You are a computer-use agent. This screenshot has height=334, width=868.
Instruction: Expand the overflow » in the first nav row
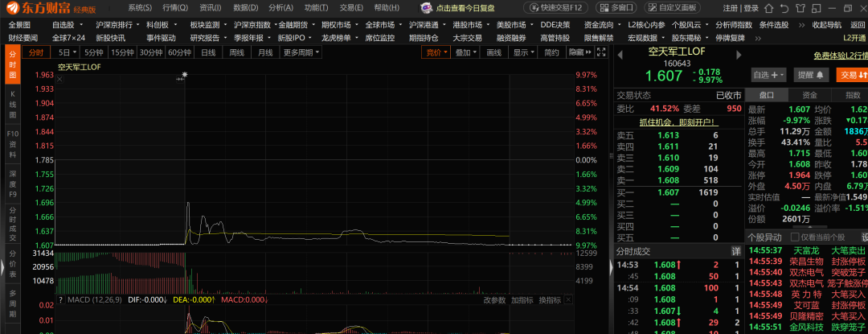pos(802,25)
